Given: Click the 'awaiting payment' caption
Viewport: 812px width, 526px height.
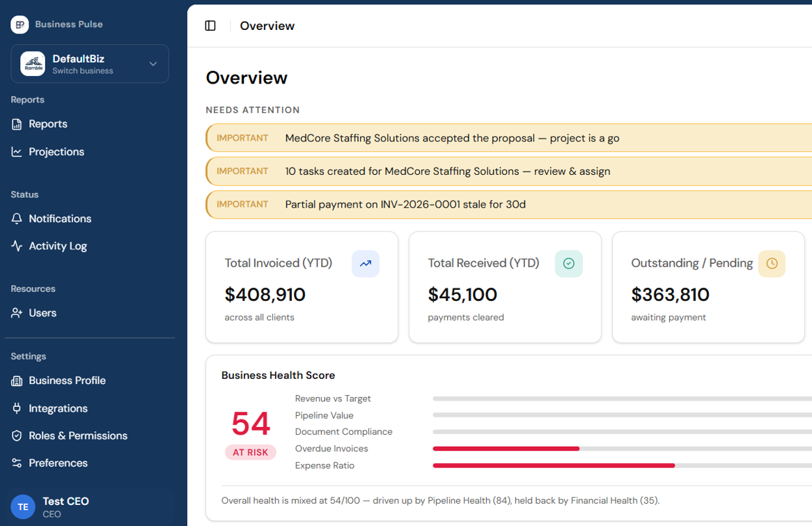Looking at the screenshot, I should (668, 317).
